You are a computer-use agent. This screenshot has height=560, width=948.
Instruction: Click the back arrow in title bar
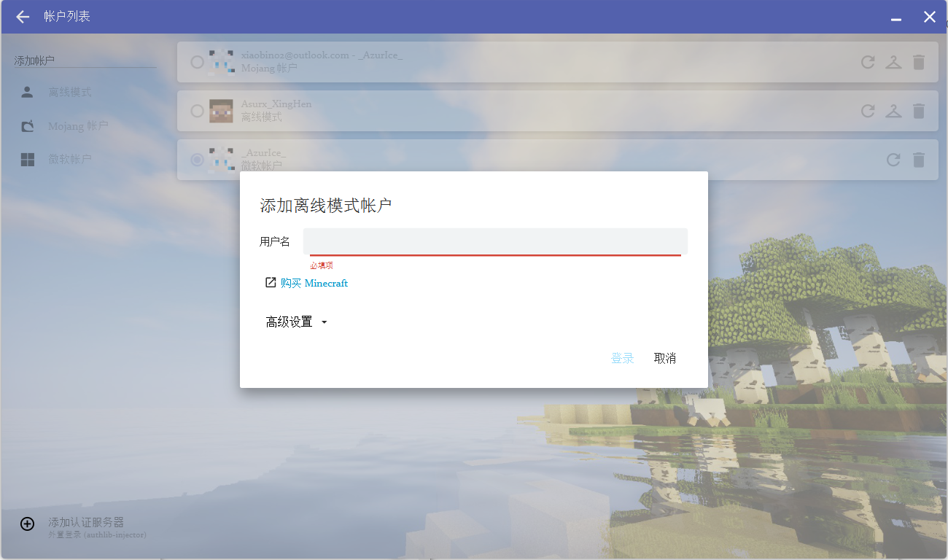pyautogui.click(x=23, y=17)
